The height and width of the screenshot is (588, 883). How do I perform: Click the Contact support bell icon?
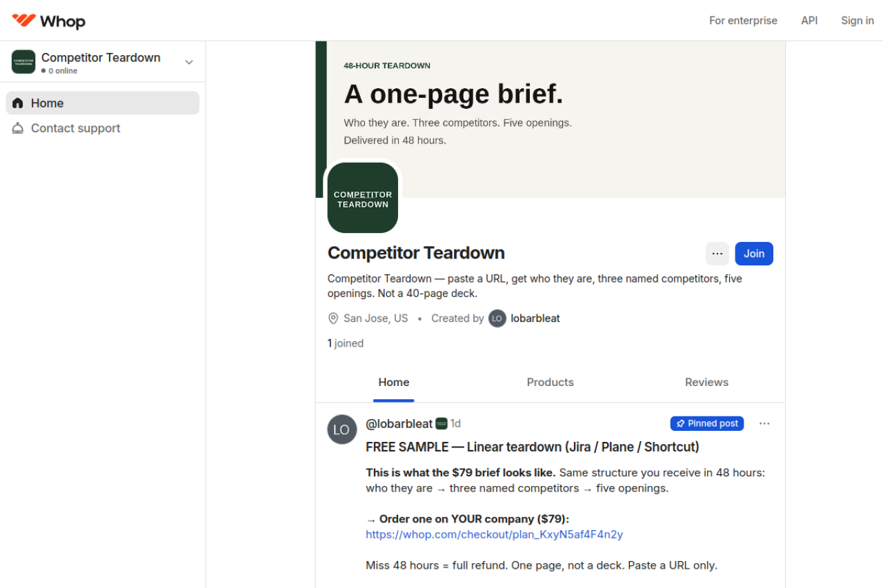(x=18, y=128)
